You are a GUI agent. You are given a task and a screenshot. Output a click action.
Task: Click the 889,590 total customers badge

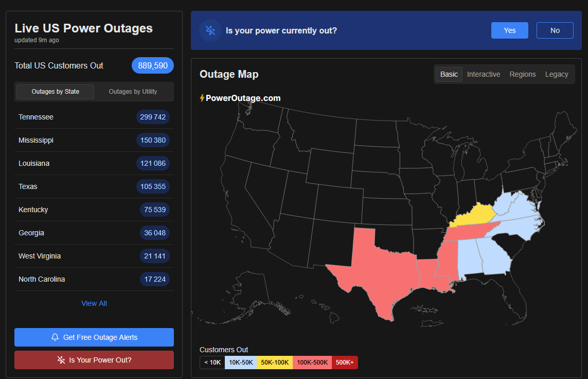pos(152,65)
